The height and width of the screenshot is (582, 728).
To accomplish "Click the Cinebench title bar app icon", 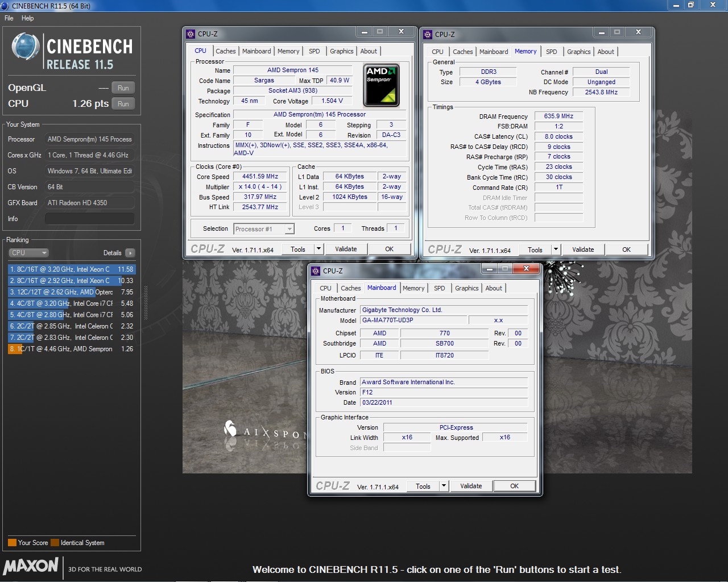I will [x=5, y=6].
